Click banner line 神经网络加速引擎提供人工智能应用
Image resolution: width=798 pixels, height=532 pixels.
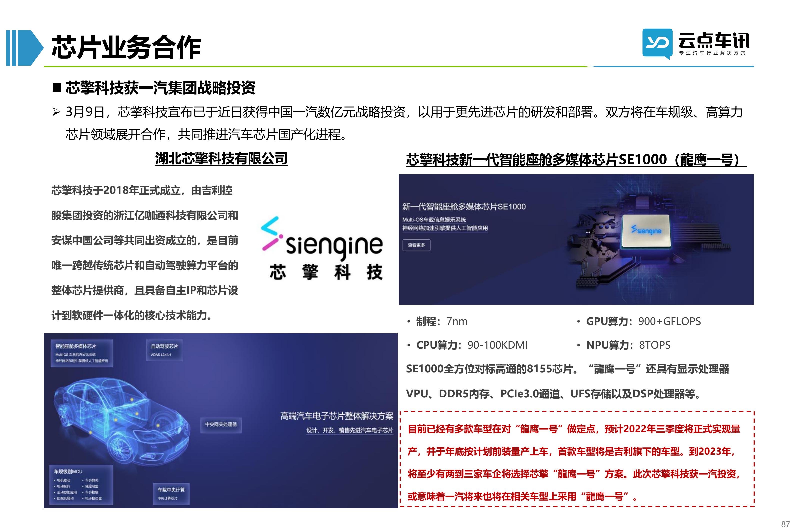tap(445, 228)
